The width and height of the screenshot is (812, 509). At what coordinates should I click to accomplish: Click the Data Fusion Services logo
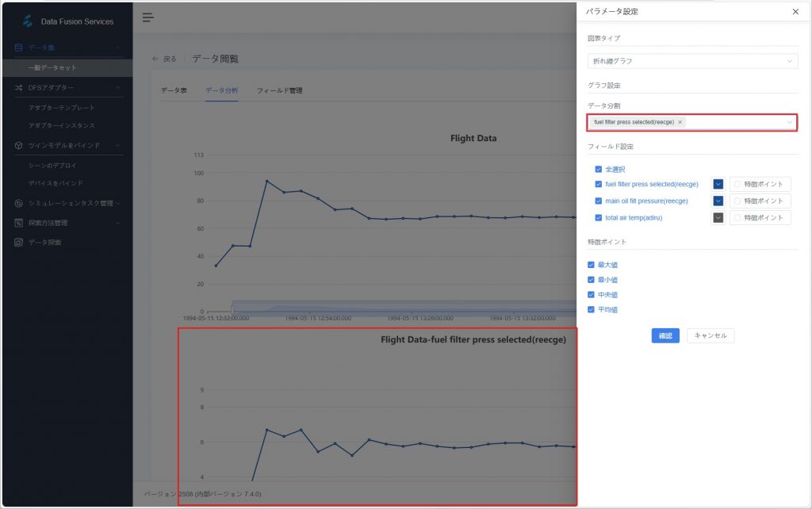[28, 21]
